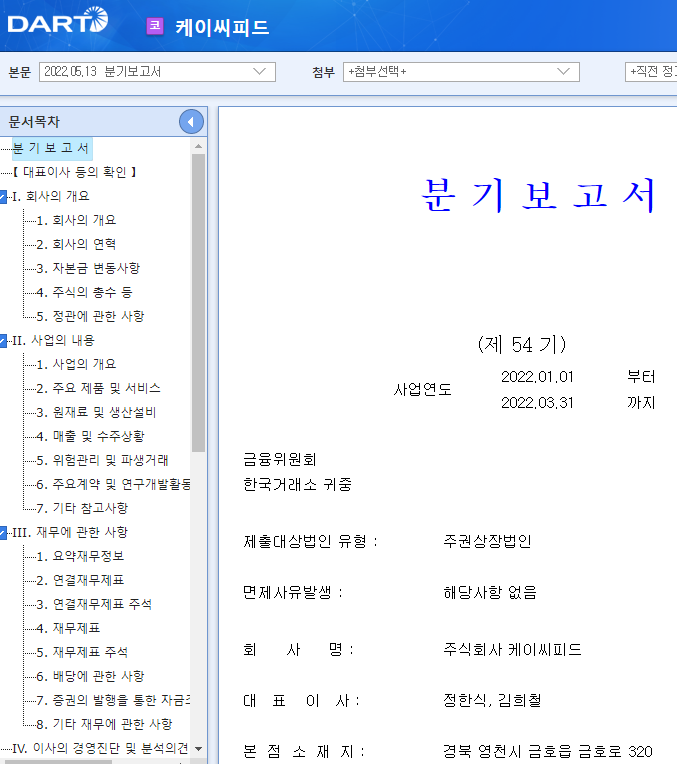Go to 4. 주식의 총수 등 subsection

click(84, 292)
